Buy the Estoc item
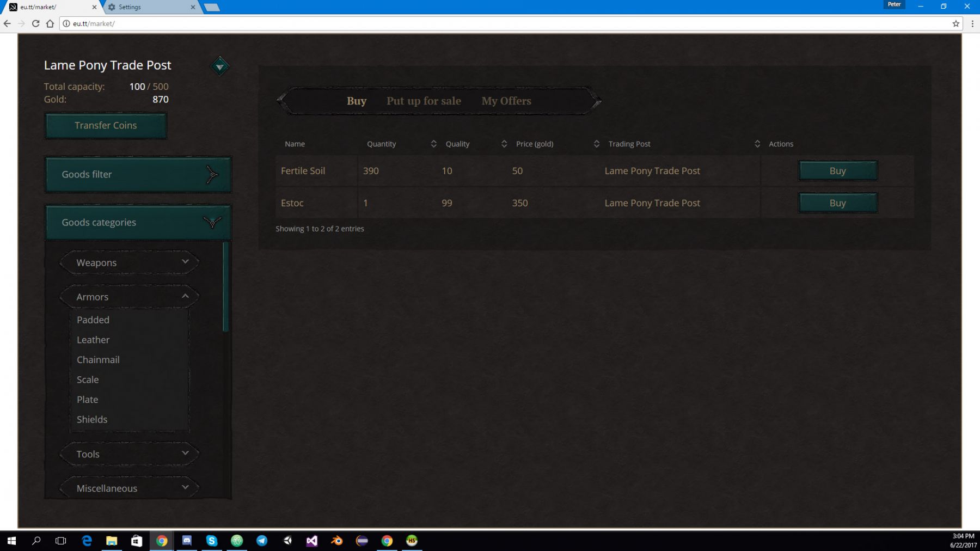 [837, 203]
